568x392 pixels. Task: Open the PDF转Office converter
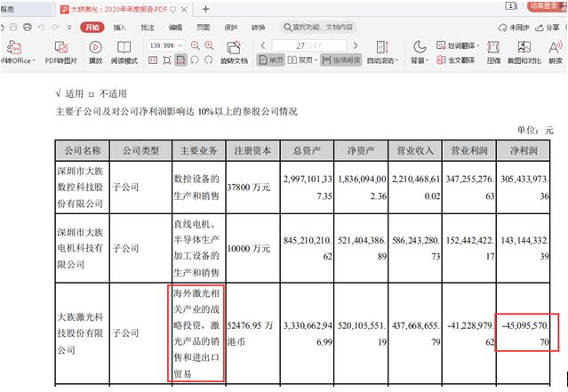pyautogui.click(x=16, y=52)
